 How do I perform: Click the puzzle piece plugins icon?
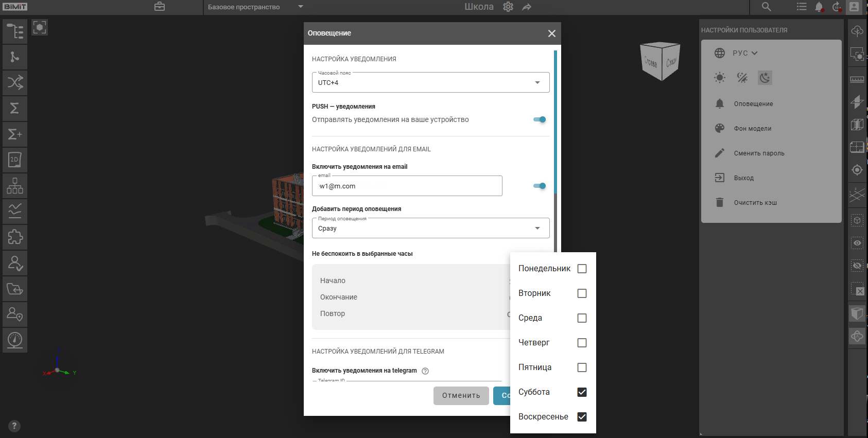point(15,237)
